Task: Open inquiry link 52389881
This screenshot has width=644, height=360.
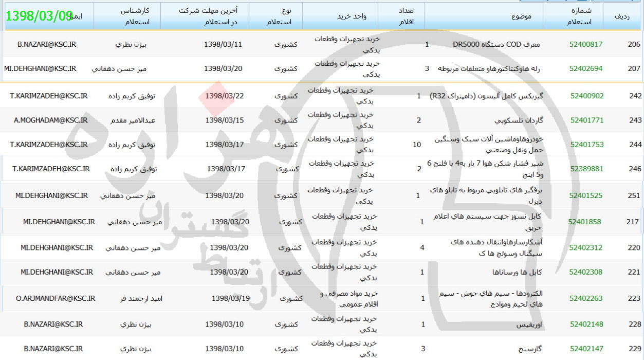Action: (x=587, y=169)
